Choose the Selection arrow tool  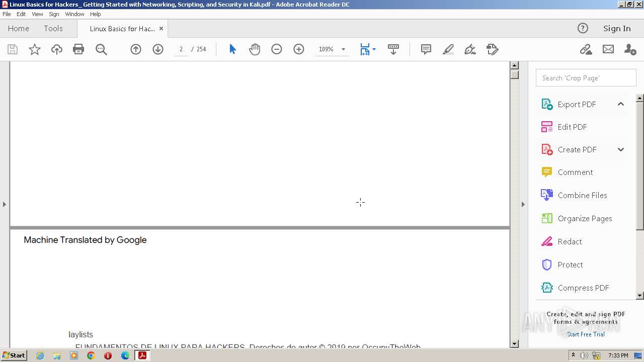coord(232,49)
